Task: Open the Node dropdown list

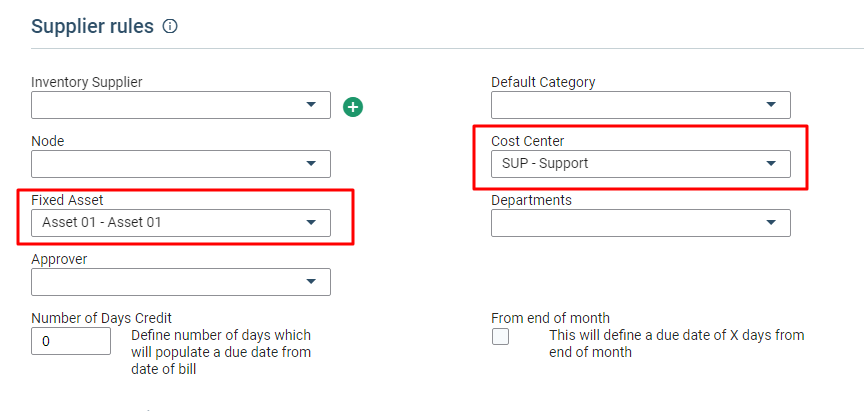Action: [x=181, y=164]
